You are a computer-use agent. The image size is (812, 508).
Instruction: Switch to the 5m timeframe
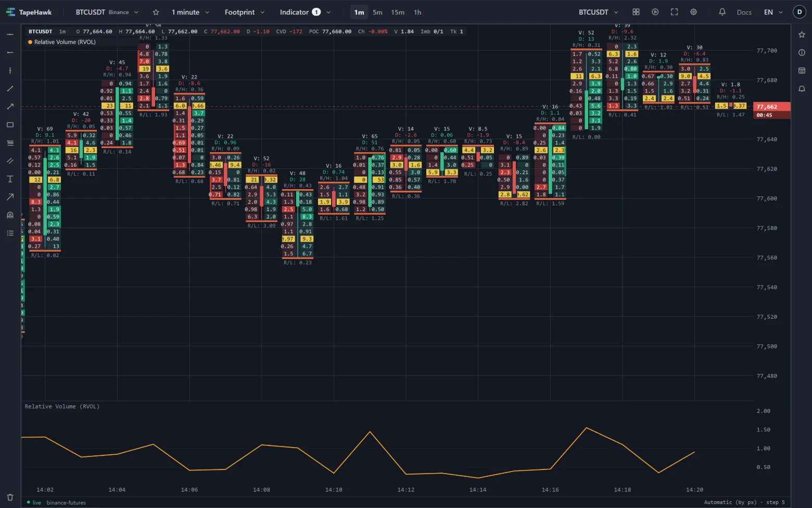click(x=377, y=12)
